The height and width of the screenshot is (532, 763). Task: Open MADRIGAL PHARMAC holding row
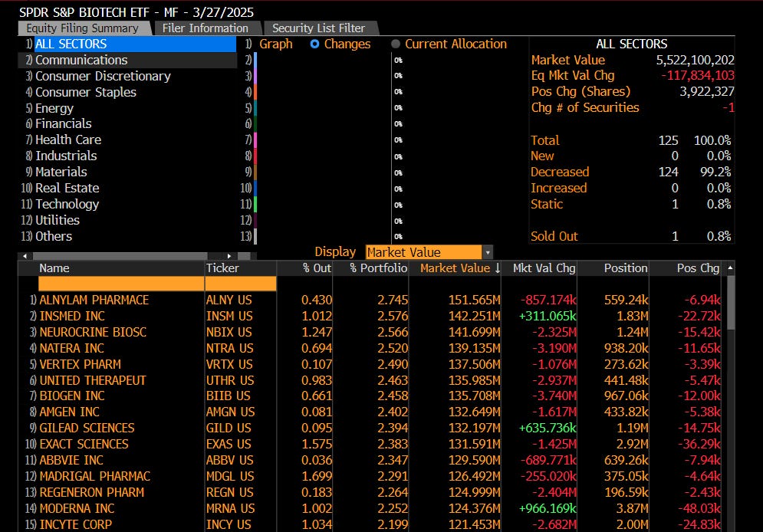370,476
